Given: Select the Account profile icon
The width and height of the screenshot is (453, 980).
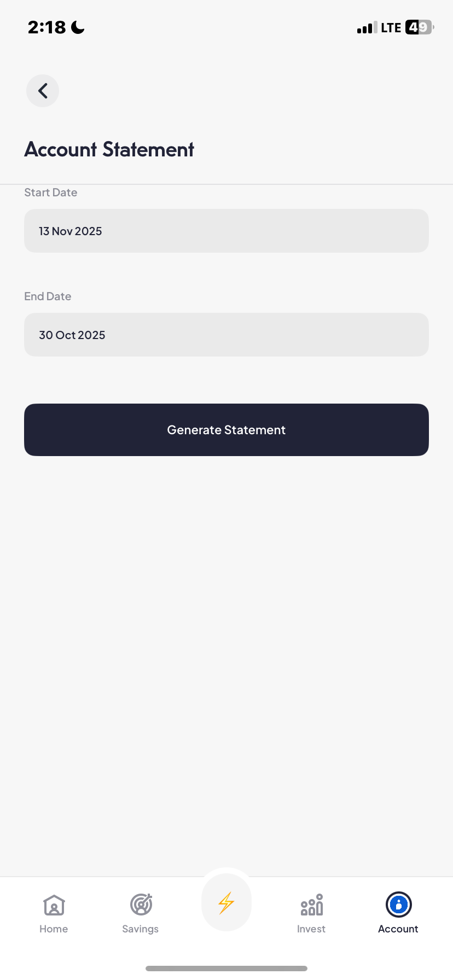Looking at the screenshot, I should point(398,905).
